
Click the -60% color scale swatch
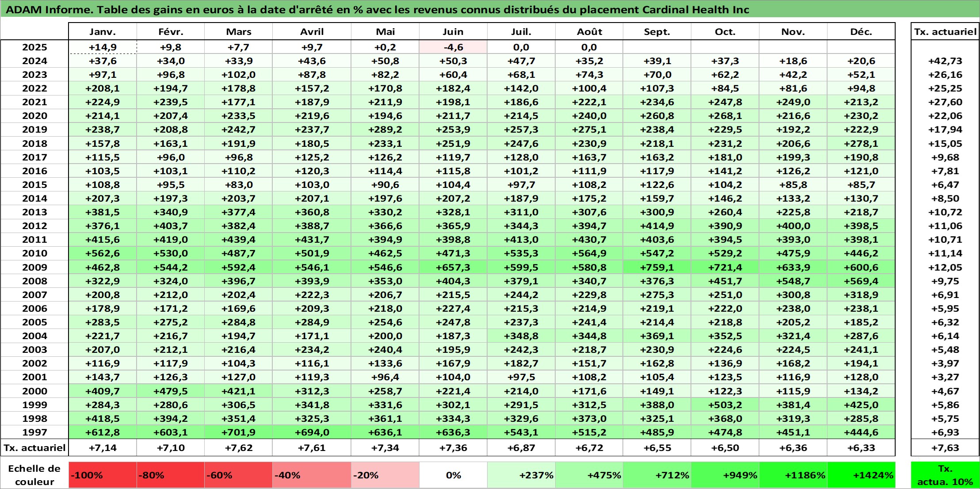click(x=239, y=475)
